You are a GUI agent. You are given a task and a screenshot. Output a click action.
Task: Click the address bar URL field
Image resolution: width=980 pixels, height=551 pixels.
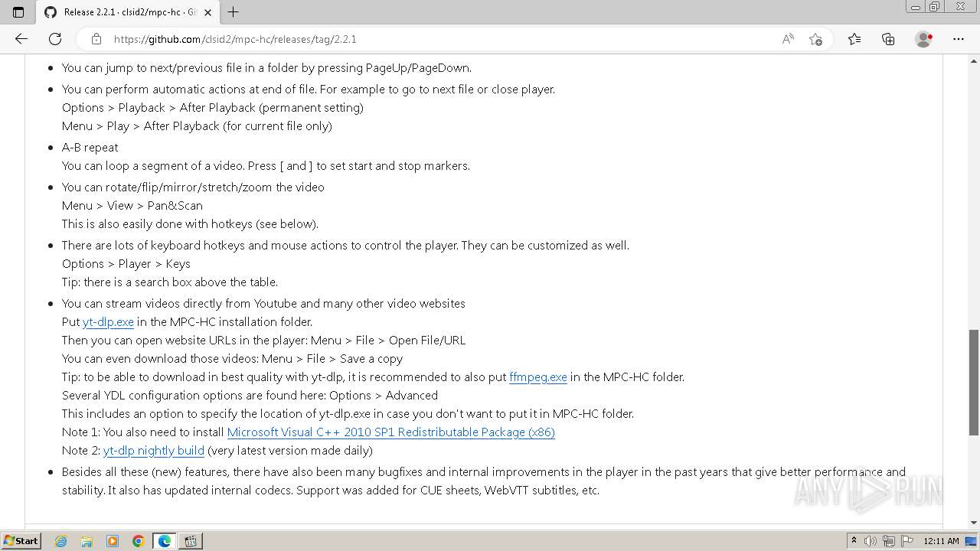point(444,39)
